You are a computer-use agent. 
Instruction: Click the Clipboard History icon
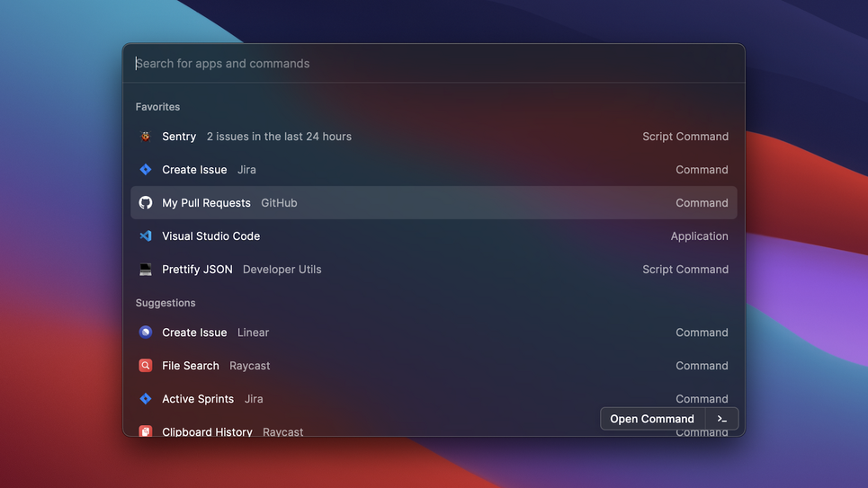pos(146,431)
